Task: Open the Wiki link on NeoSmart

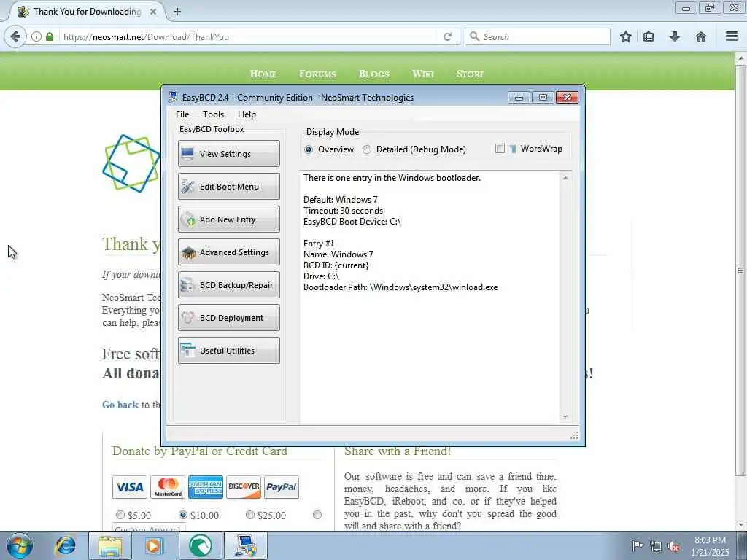Action: pos(423,74)
